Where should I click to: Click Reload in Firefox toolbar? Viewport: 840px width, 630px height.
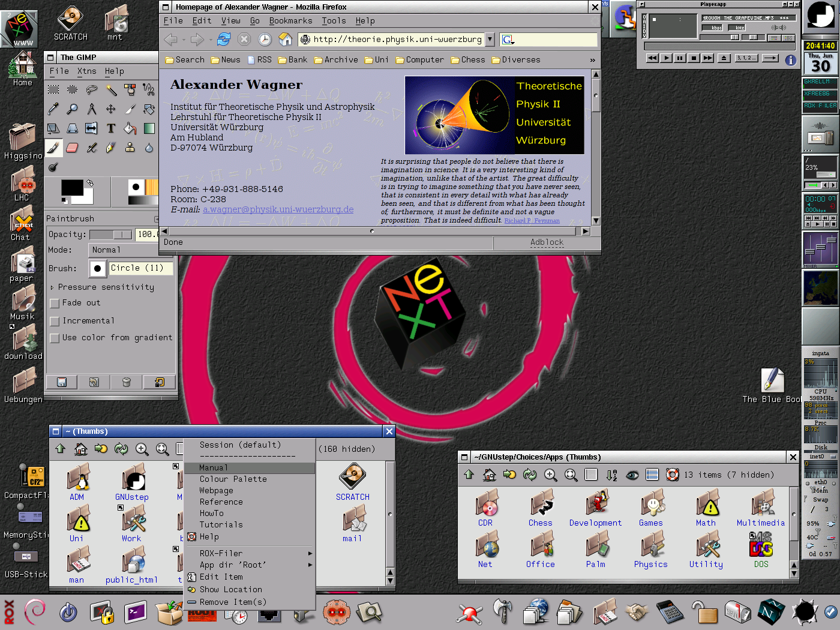coord(224,40)
